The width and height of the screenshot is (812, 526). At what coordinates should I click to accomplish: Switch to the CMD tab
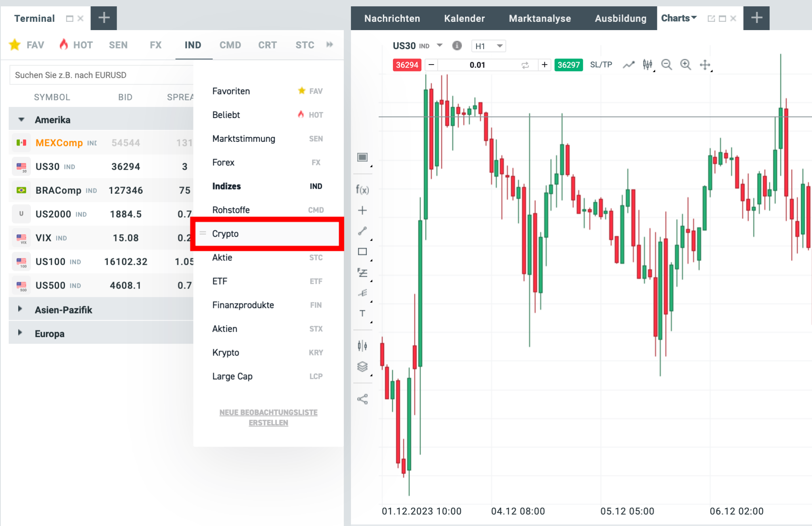point(230,45)
